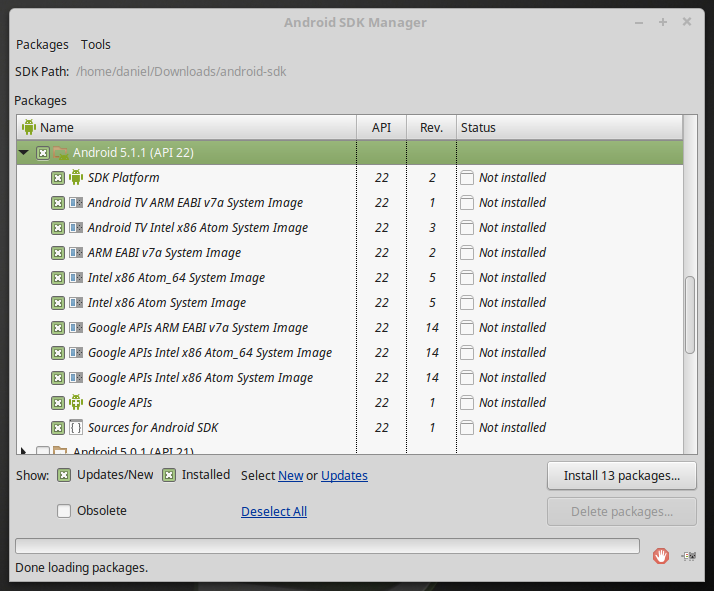This screenshot has width=714, height=591.
Task: Click the Sources for Android SDK braces icon
Action: click(76, 428)
